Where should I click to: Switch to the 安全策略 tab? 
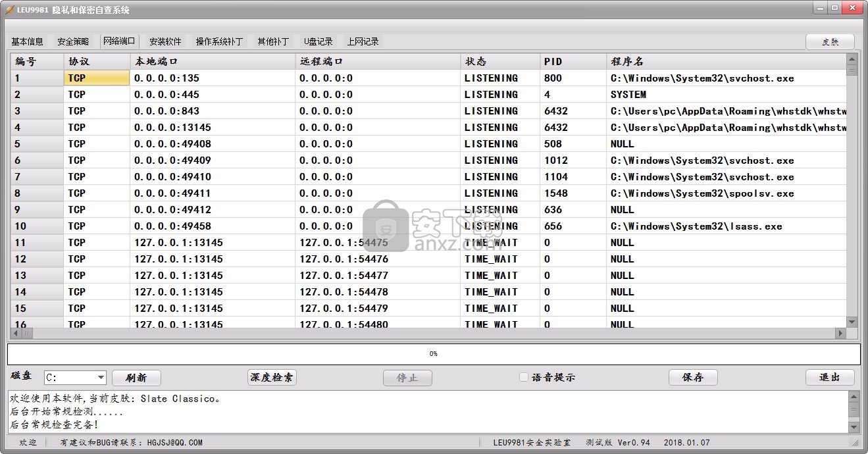pyautogui.click(x=73, y=41)
